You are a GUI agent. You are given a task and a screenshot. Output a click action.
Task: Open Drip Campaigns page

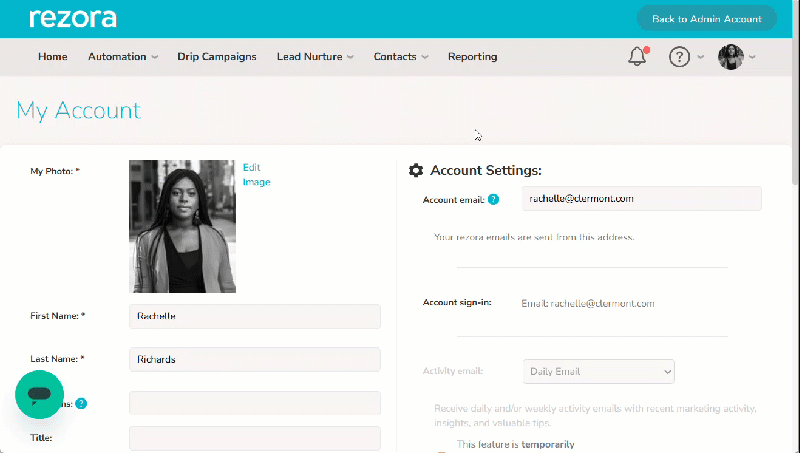tap(217, 57)
